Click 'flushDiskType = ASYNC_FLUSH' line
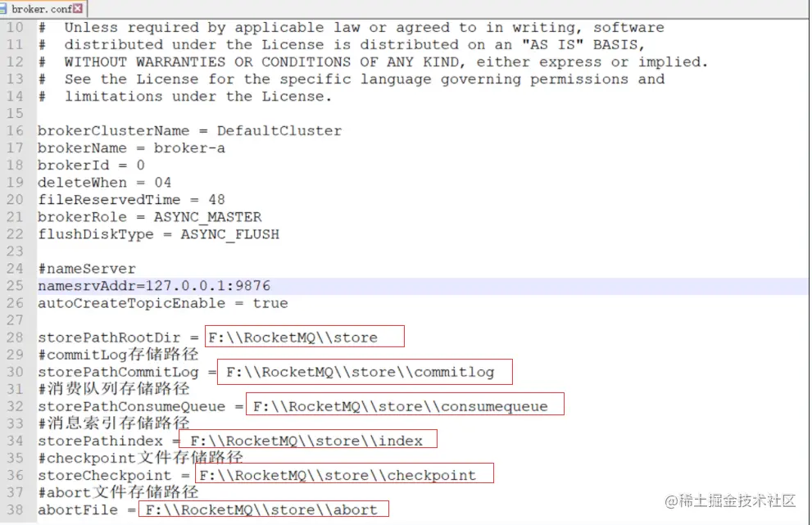Image resolution: width=812 pixels, height=525 pixels. click(158, 234)
